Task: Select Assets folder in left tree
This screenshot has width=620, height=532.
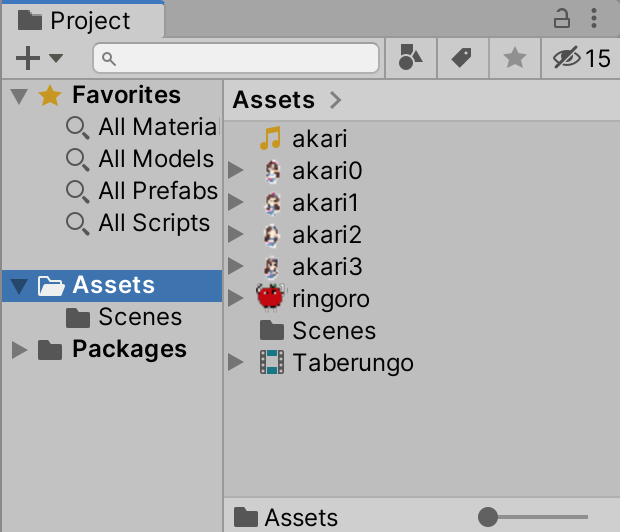Action: point(113,285)
